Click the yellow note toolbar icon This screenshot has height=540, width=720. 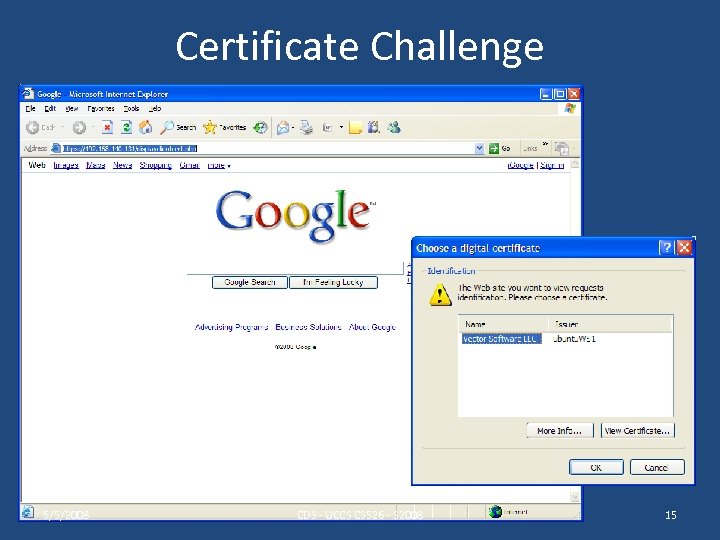[355, 128]
